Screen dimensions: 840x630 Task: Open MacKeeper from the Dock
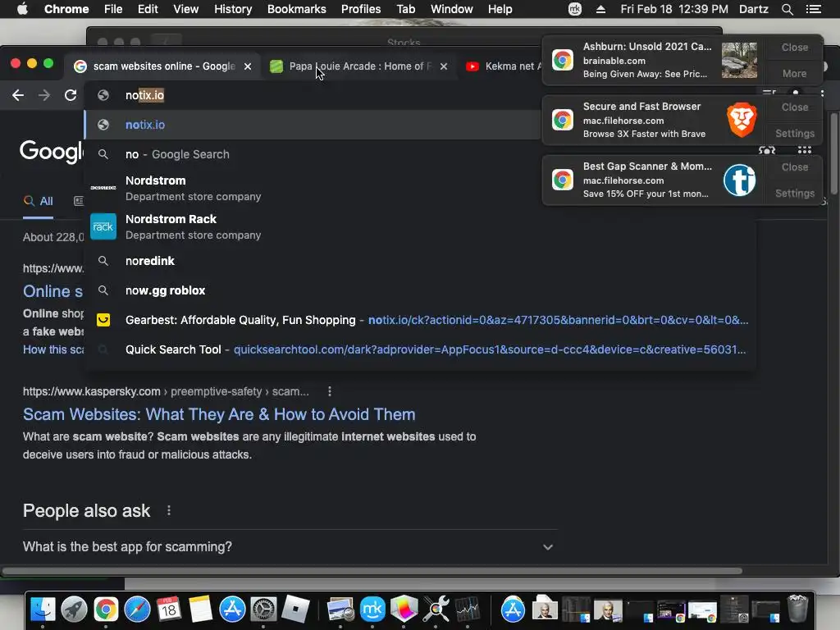click(372, 609)
